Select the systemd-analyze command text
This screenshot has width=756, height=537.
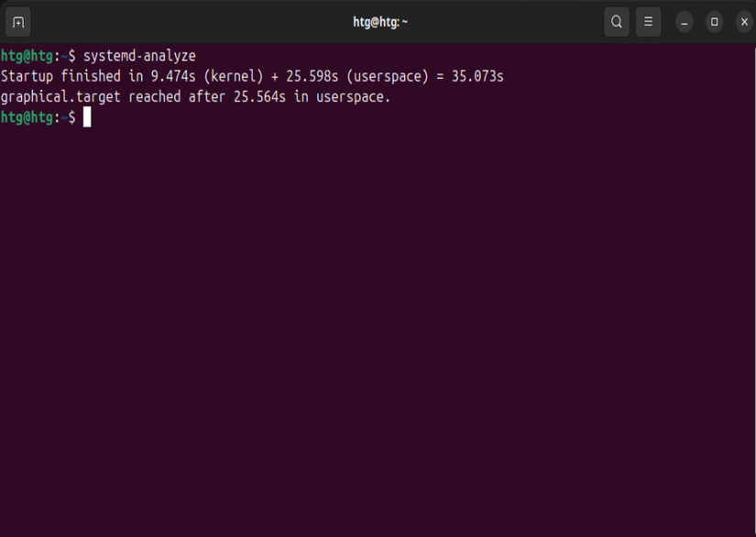tap(139, 56)
